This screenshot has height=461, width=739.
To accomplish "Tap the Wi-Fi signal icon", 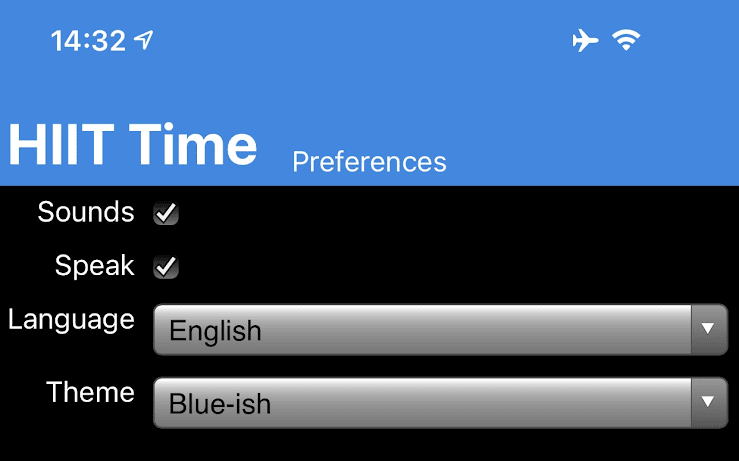I will click(627, 40).
